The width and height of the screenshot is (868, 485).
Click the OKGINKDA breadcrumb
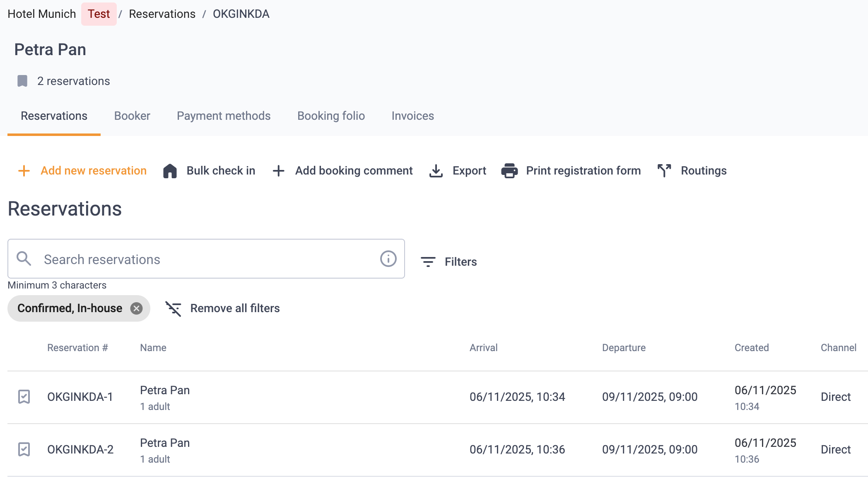[241, 14]
